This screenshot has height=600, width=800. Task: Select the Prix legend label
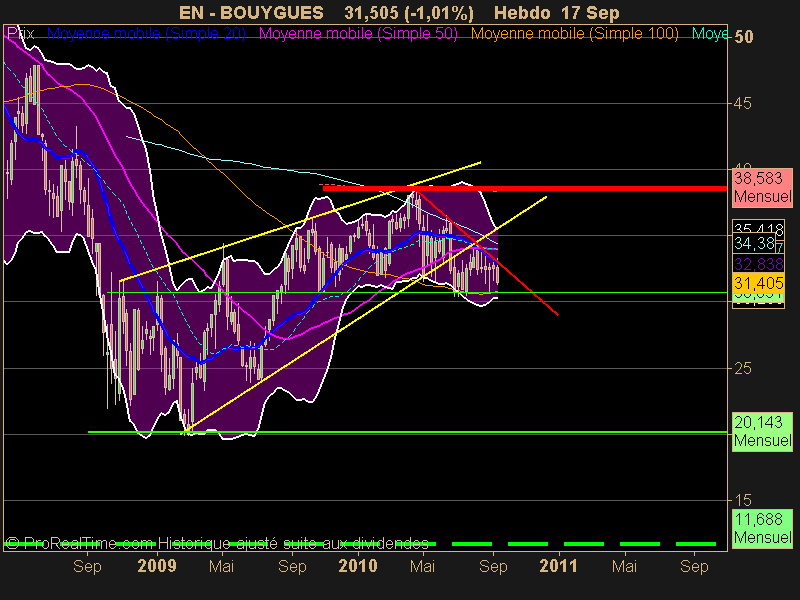20,34
